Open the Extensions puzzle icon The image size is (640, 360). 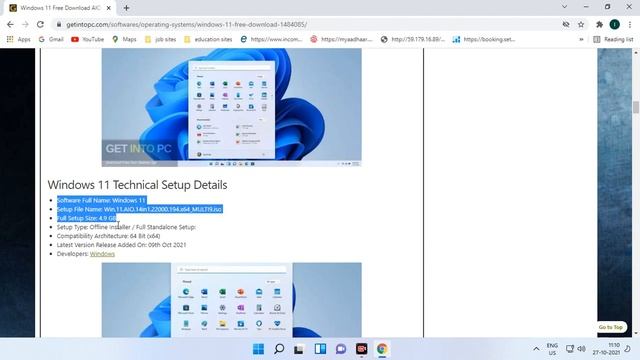(599, 24)
